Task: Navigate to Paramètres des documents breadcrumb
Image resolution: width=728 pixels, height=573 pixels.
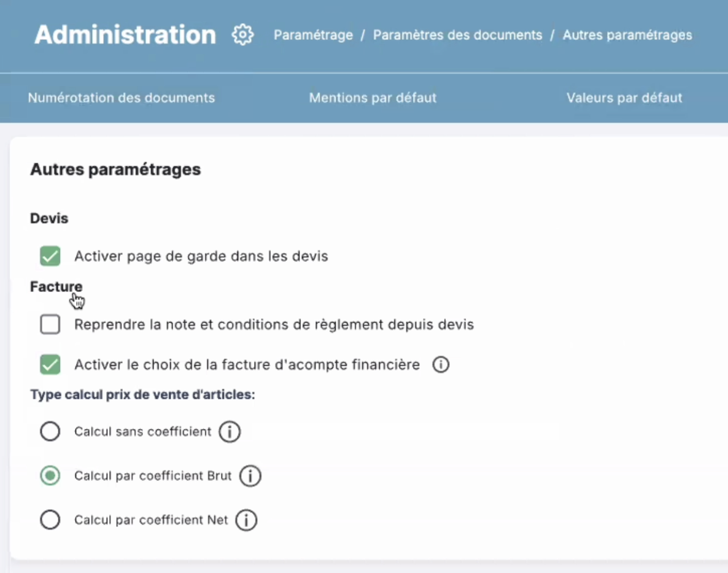Action: coord(457,35)
